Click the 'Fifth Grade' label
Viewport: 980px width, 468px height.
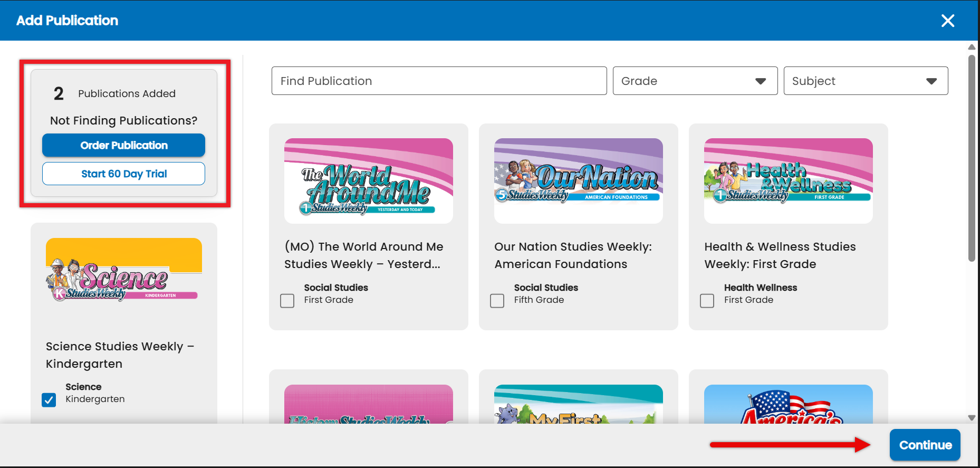539,300
